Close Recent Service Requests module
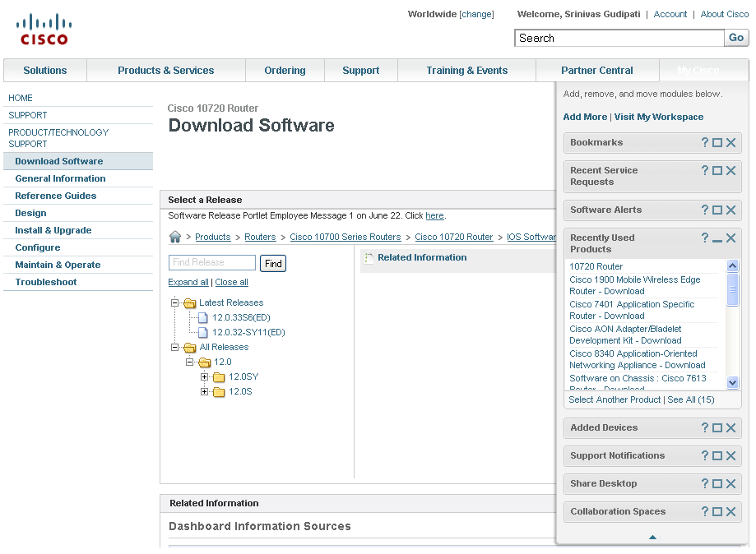Image resolution: width=756 pixels, height=554 pixels. (x=731, y=170)
